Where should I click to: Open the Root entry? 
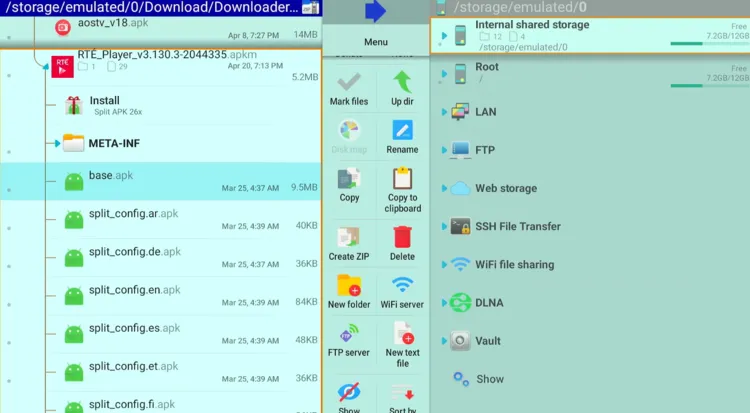(x=590, y=74)
